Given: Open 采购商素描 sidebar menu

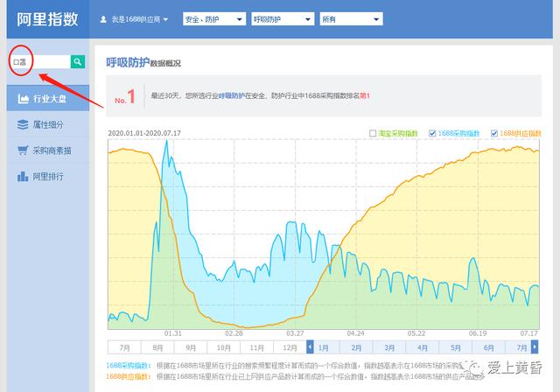Looking at the screenshot, I should pyautogui.click(x=48, y=150).
